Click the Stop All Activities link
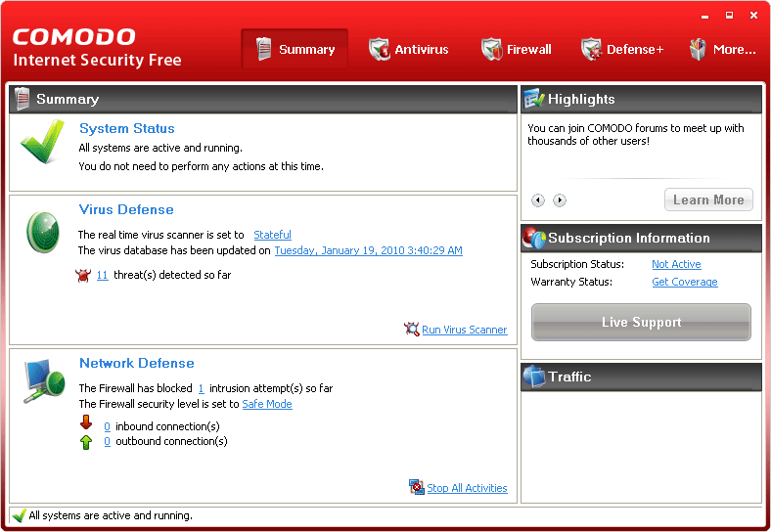The image size is (771, 532). (467, 488)
